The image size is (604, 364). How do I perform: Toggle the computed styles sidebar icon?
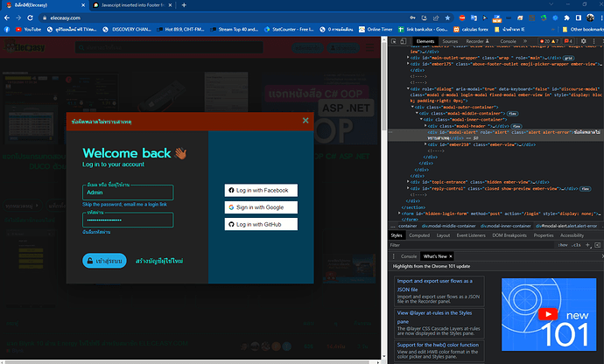598,245
